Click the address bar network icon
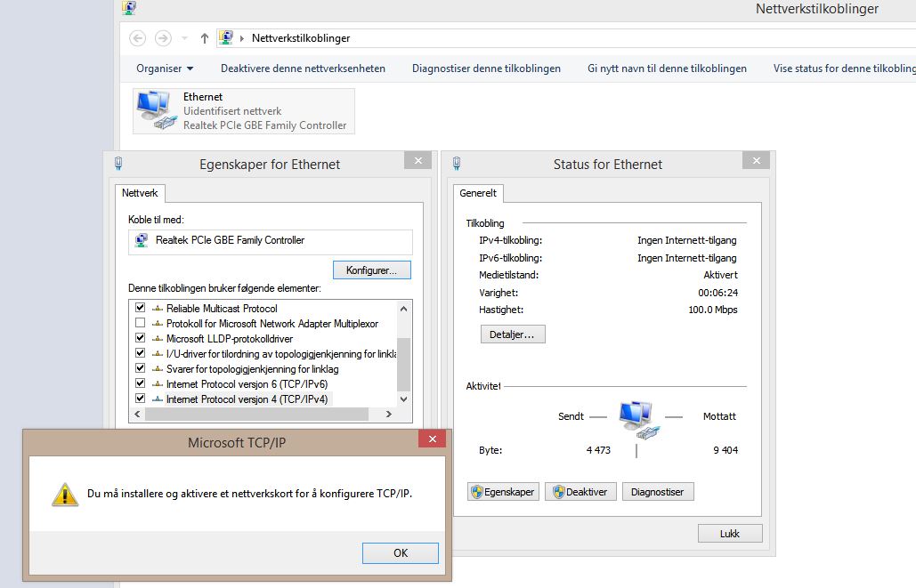The width and height of the screenshot is (916, 588). (x=225, y=38)
